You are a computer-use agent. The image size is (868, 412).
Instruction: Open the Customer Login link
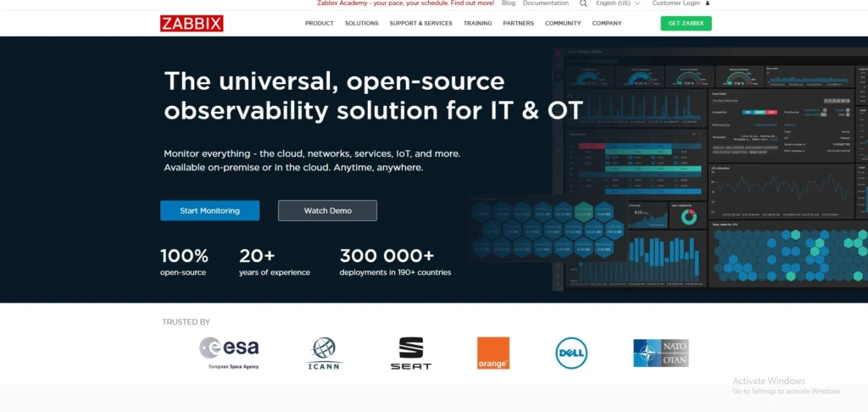coord(676,3)
